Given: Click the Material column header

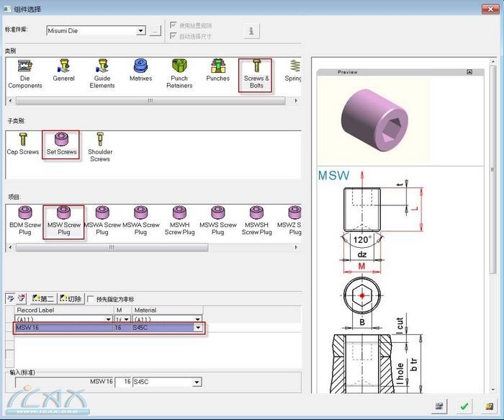Looking at the screenshot, I should pos(167,310).
